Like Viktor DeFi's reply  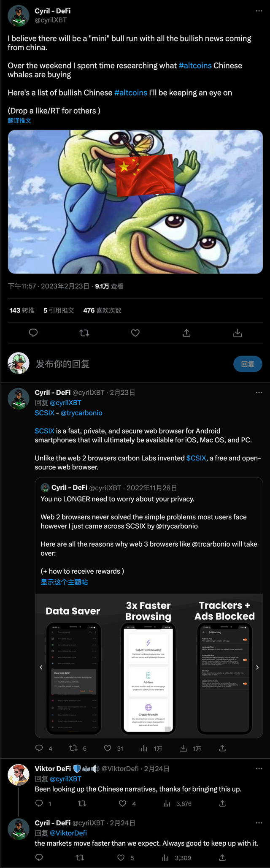pyautogui.click(x=123, y=803)
